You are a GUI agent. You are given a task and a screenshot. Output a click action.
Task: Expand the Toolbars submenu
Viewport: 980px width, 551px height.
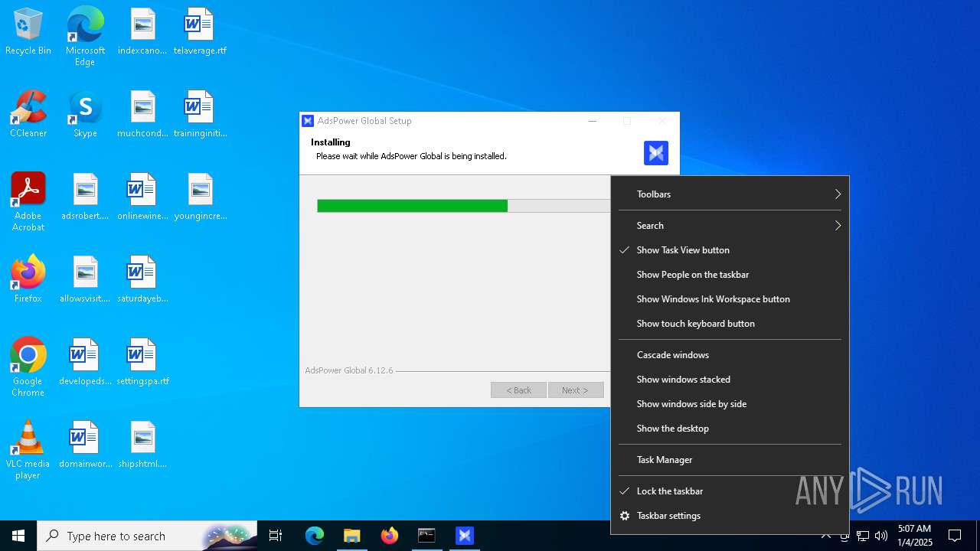(730, 194)
